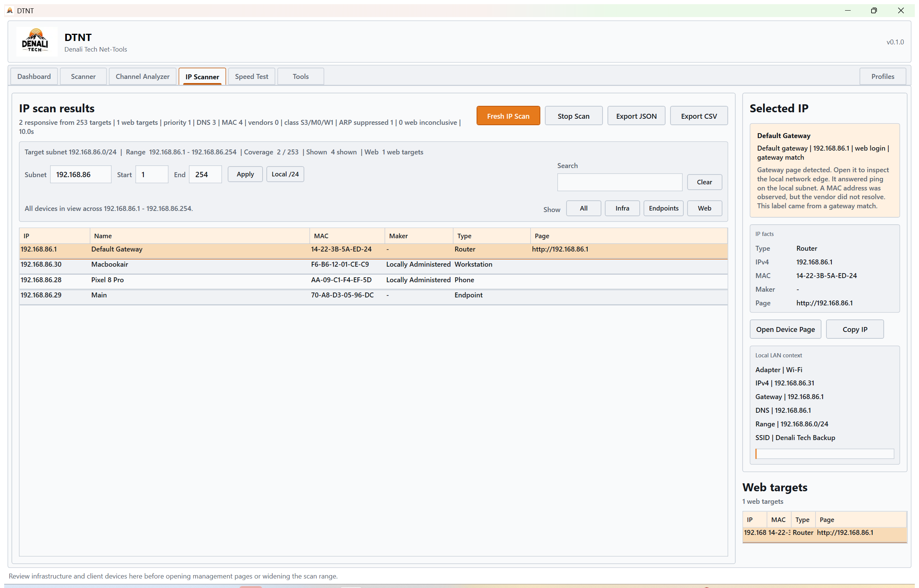
Task: Apply the subnet range settings
Action: pos(245,174)
